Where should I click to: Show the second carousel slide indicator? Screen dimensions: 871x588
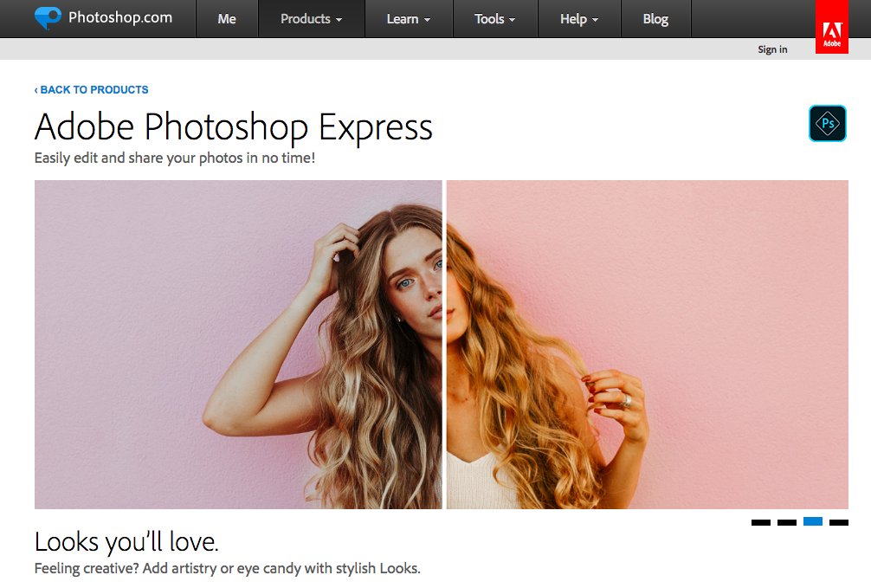click(x=786, y=522)
